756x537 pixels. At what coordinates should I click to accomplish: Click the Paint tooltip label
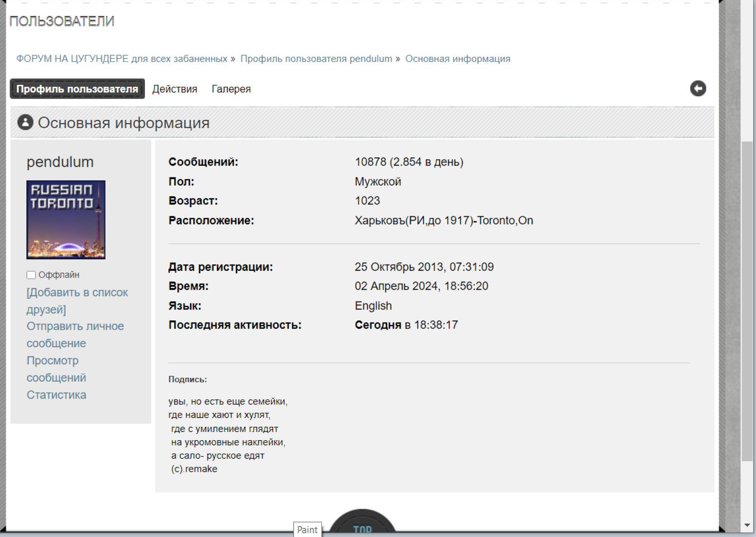click(x=307, y=529)
